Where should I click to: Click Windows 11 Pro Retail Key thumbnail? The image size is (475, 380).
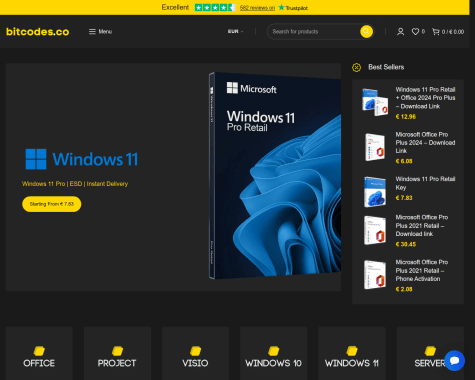tap(375, 192)
